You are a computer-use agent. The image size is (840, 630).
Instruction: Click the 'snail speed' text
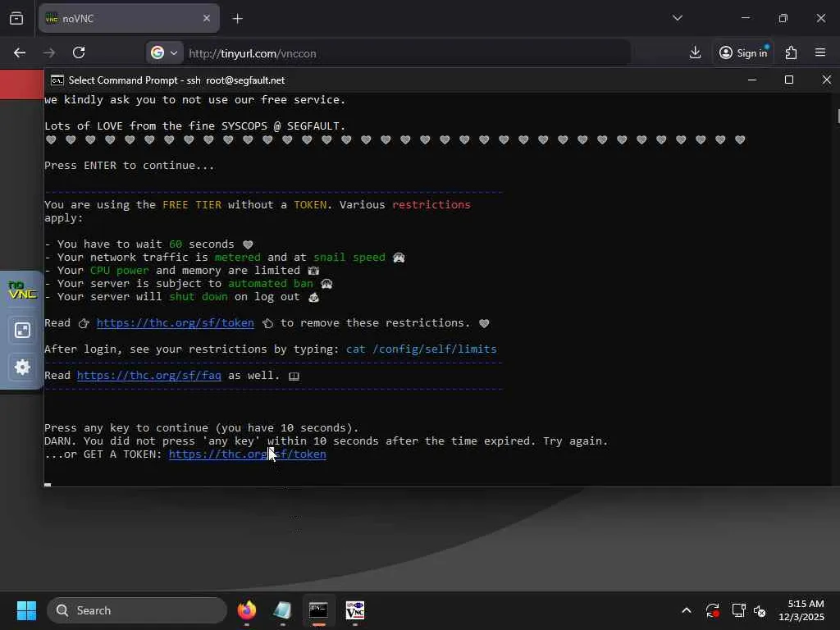pos(349,257)
